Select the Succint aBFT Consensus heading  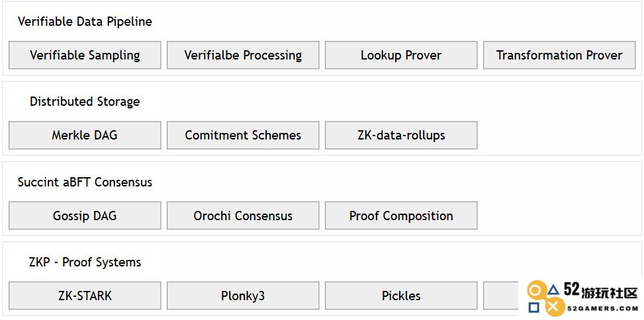click(x=85, y=182)
